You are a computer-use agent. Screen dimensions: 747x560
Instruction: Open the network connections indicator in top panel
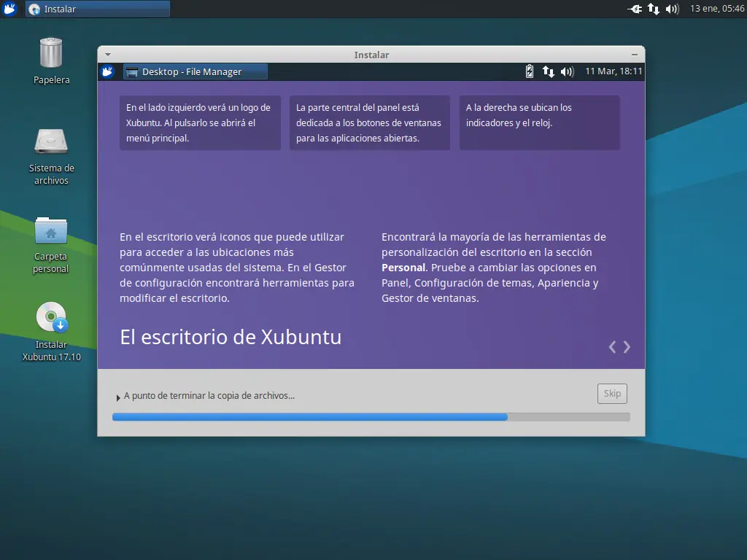654,9
